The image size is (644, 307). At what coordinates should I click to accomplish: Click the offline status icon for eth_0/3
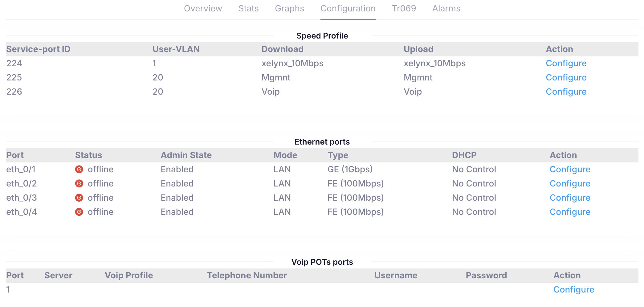pyautogui.click(x=79, y=198)
